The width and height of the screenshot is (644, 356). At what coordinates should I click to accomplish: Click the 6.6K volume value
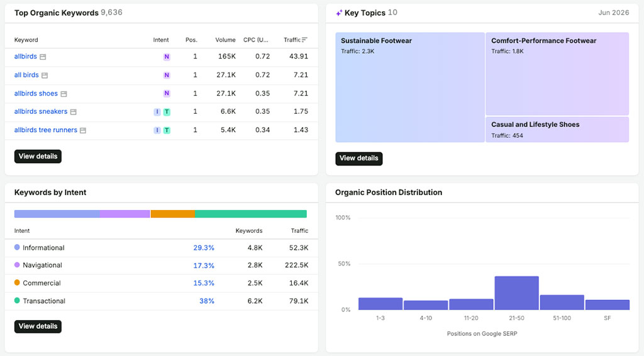click(228, 112)
